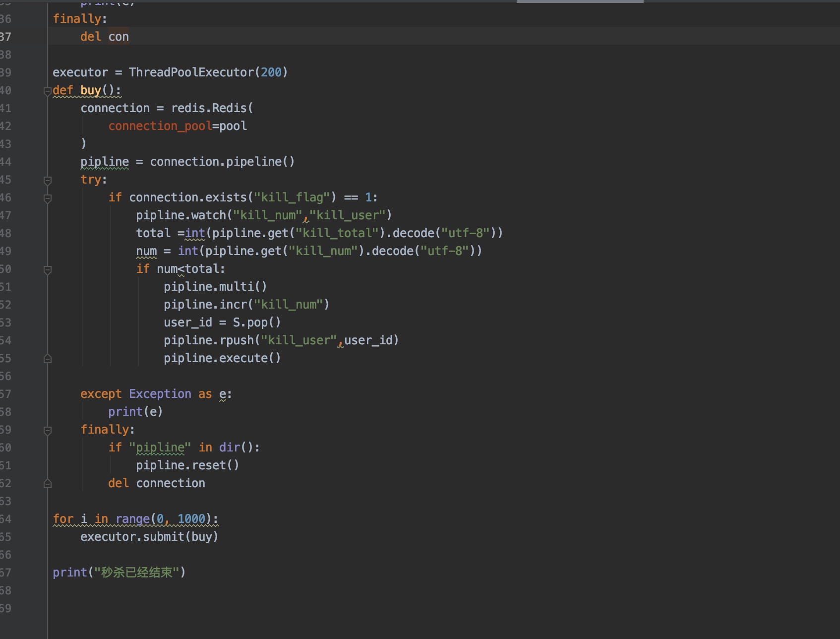Image resolution: width=840 pixels, height=639 pixels.
Task: Click the connection_pool=pool argument
Action: click(178, 126)
